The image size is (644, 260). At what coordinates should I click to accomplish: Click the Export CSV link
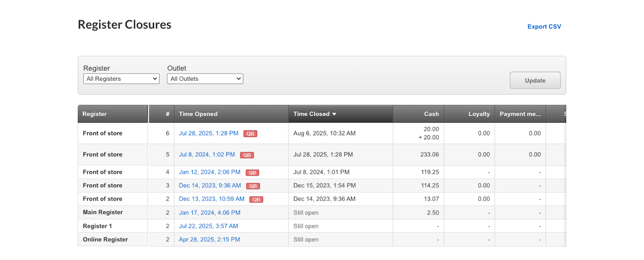[x=544, y=26]
